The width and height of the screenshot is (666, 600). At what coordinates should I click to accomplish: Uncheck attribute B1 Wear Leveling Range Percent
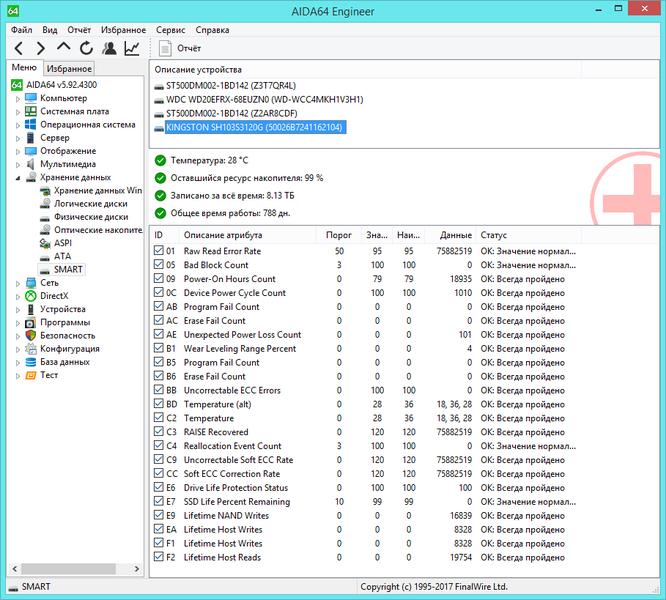click(159, 348)
